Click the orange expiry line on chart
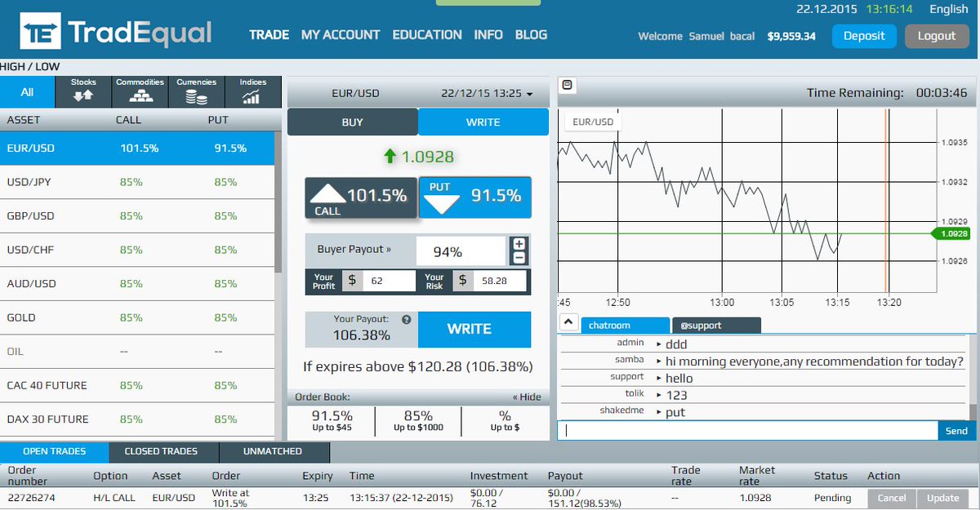This screenshot has width=980, height=510. (885, 200)
